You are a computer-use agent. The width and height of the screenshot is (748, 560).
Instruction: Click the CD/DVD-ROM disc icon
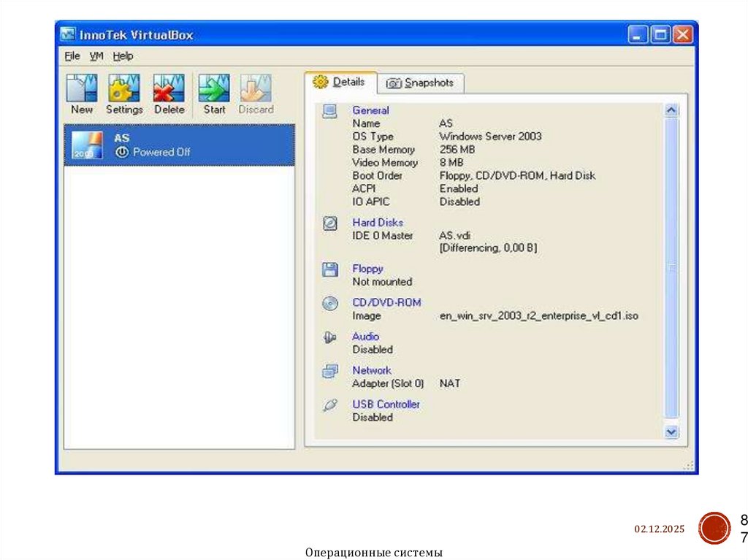(x=330, y=303)
